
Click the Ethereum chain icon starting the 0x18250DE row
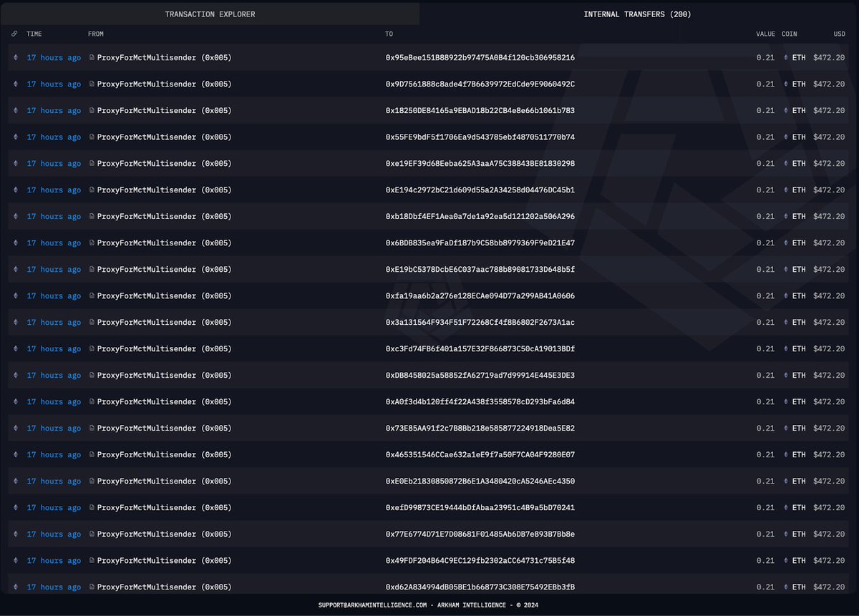pyautogui.click(x=16, y=111)
